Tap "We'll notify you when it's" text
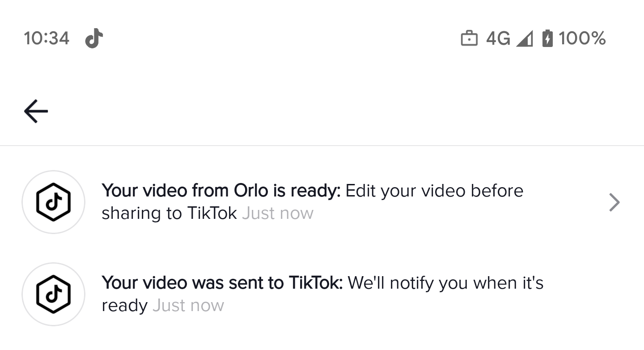Screen dimensions: 644x350 445,283
